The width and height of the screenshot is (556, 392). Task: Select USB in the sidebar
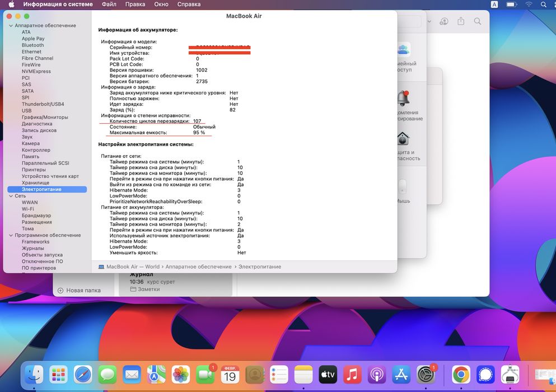pyautogui.click(x=26, y=111)
